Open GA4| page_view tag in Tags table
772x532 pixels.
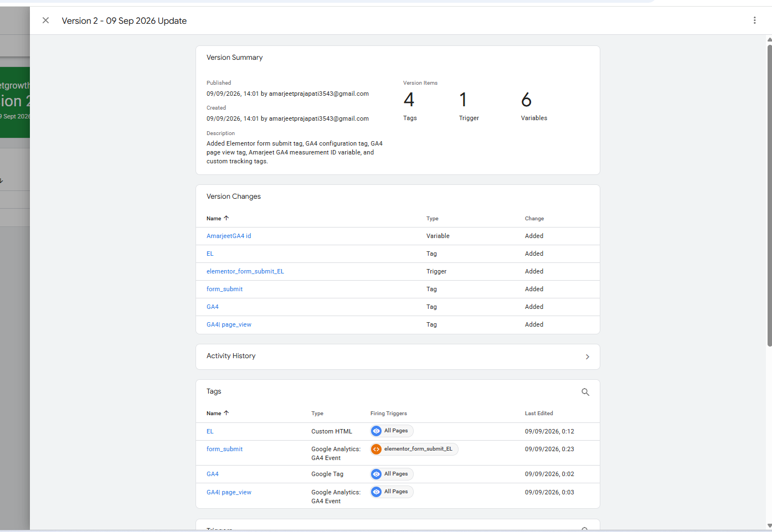229,492
